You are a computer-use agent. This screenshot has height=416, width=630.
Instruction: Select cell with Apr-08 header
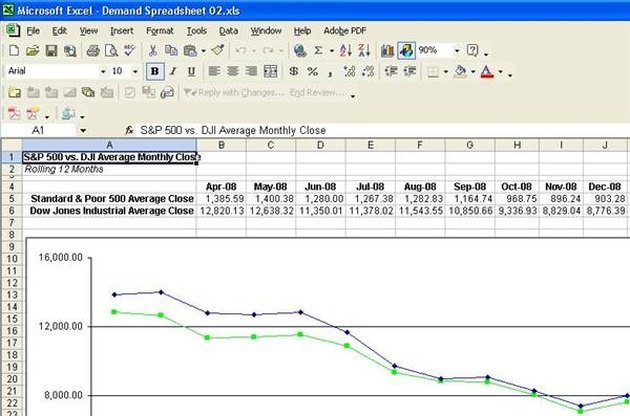coord(221,187)
